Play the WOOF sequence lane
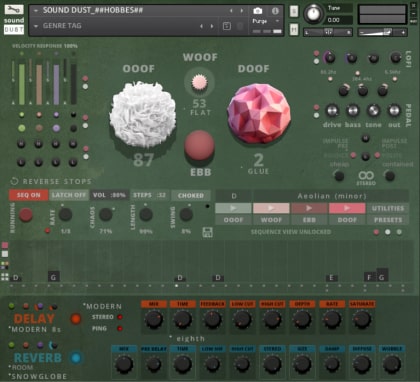The width and height of the screenshot is (420, 382). click(271, 208)
